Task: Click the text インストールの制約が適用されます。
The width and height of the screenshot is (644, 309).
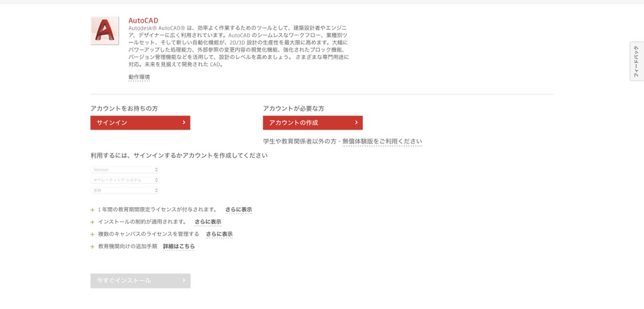Action: coord(143,222)
